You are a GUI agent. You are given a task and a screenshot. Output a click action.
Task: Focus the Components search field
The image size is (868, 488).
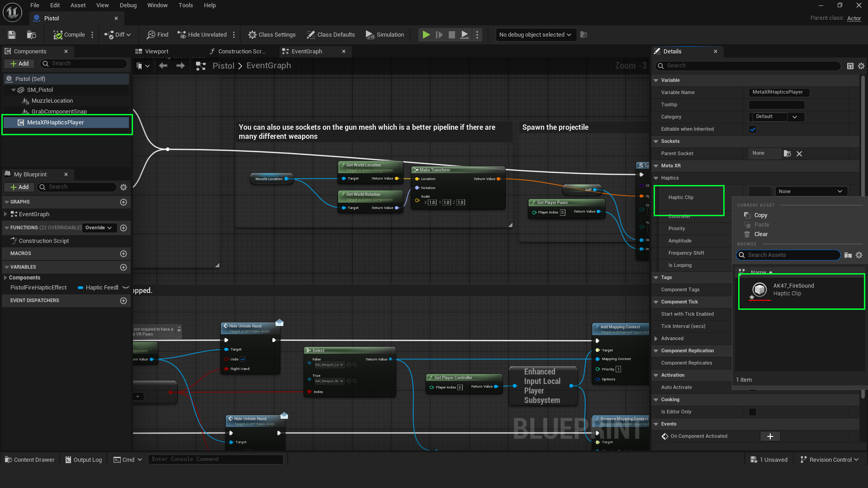[x=84, y=64]
